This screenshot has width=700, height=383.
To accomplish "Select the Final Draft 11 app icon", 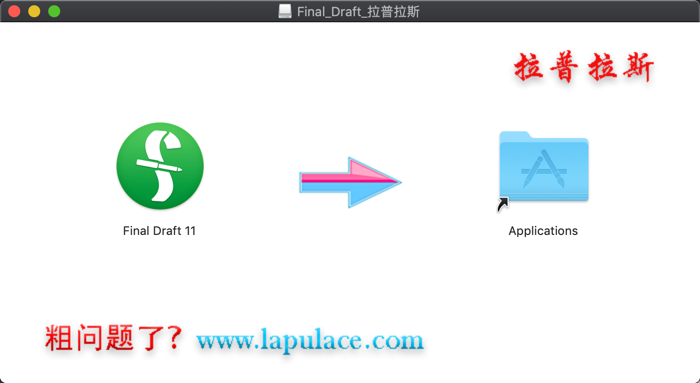I will pos(160,166).
